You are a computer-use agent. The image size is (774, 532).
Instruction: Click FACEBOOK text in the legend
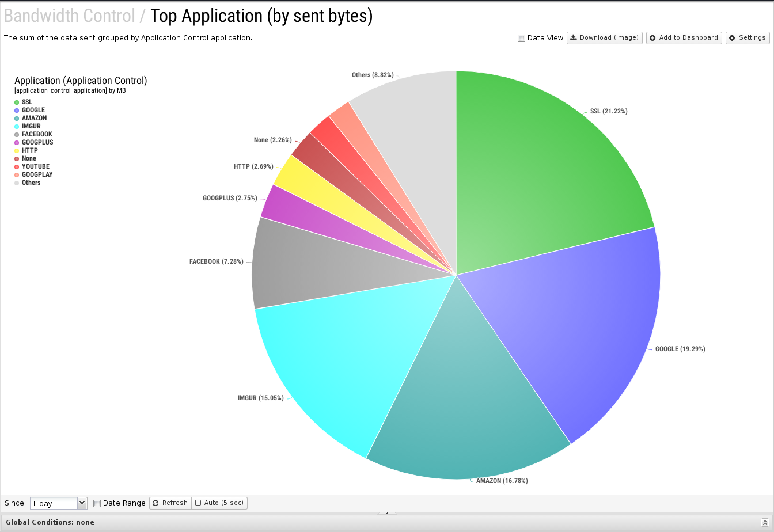[x=37, y=134]
